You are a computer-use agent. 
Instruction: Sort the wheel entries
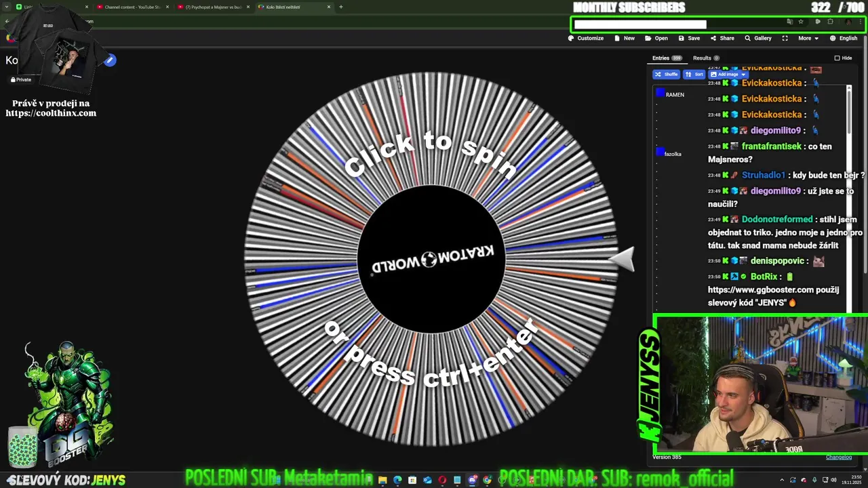[x=694, y=75]
